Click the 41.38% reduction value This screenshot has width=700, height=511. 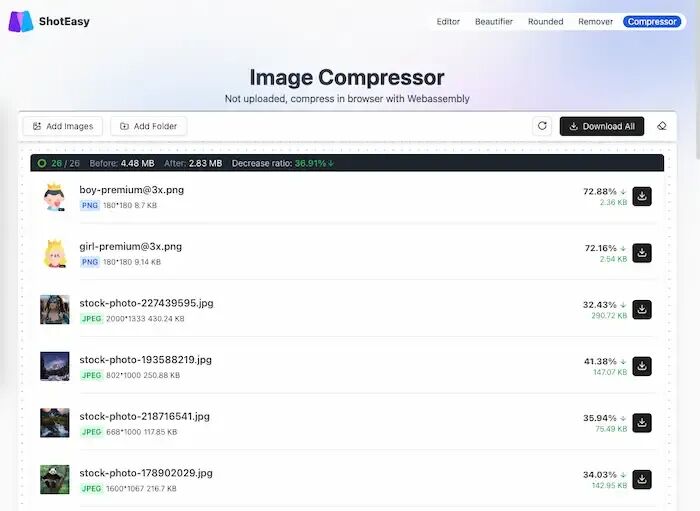coord(600,361)
